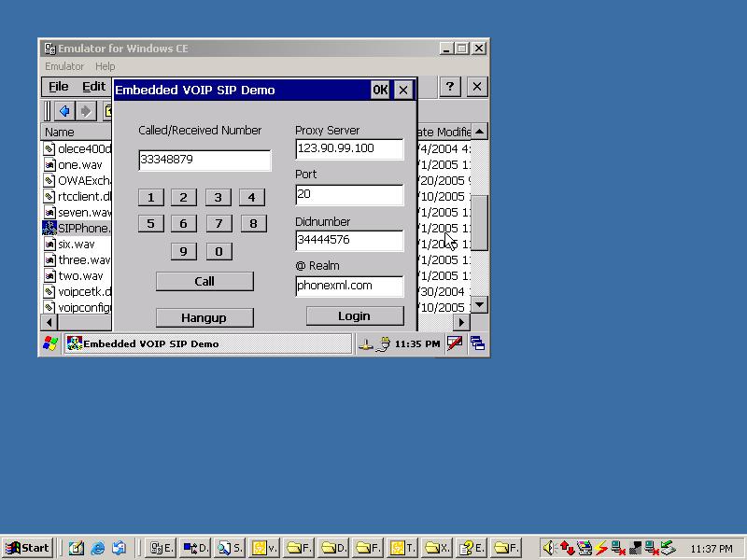This screenshot has height=560, width=747.
Task: Click the help question mark button
Action: [x=450, y=87]
